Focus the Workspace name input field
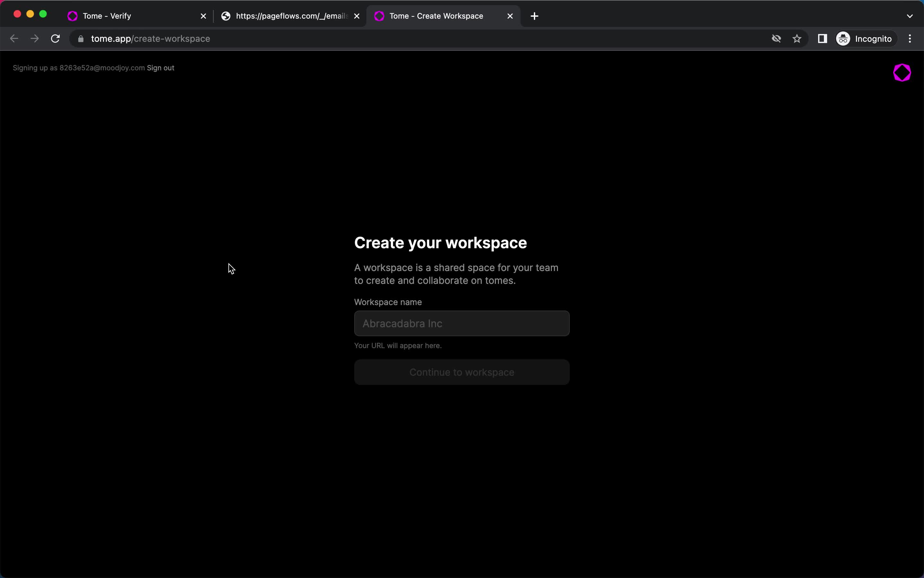The image size is (924, 578). pos(462,323)
